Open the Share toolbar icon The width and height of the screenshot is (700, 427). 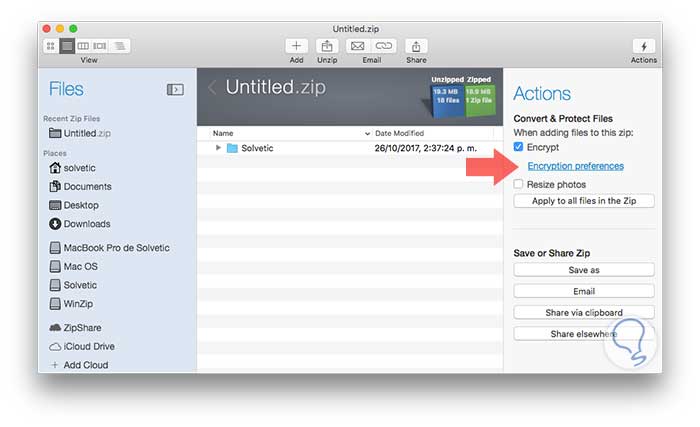[416, 46]
